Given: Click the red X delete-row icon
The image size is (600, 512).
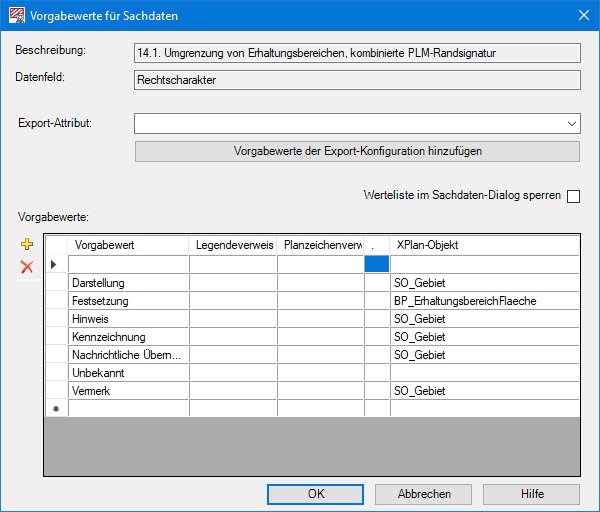Looking at the screenshot, I should 27,267.
